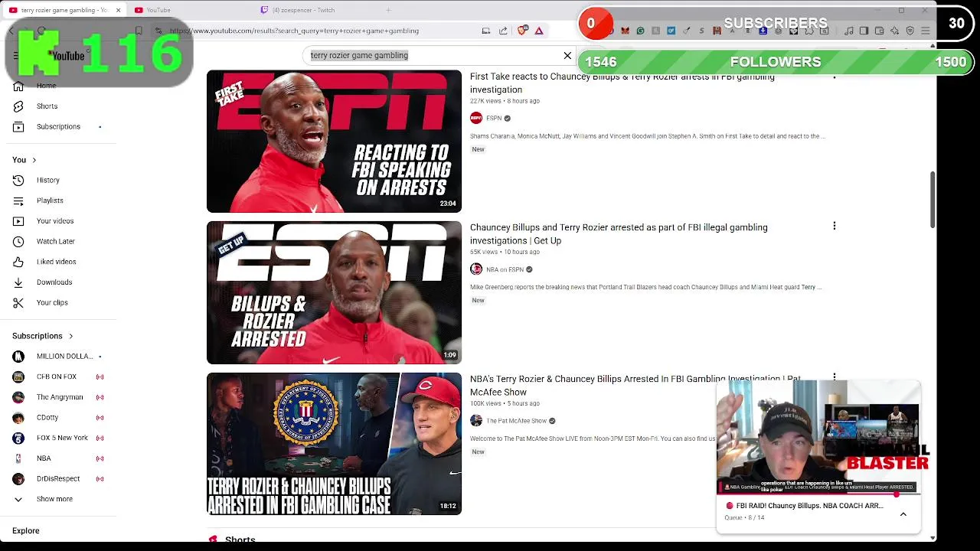Open Your videos page

coord(55,221)
